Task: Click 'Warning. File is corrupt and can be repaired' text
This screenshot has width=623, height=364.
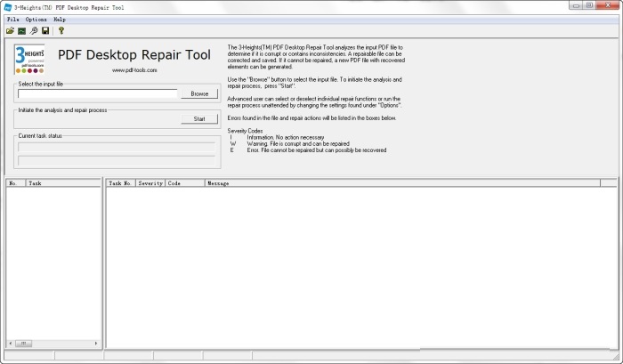Action: click(298, 143)
